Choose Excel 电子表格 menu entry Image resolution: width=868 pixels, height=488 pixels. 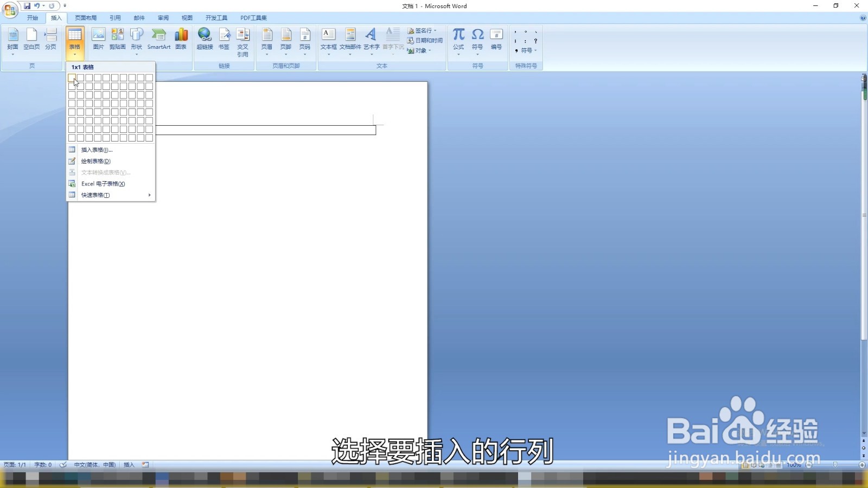coord(111,184)
